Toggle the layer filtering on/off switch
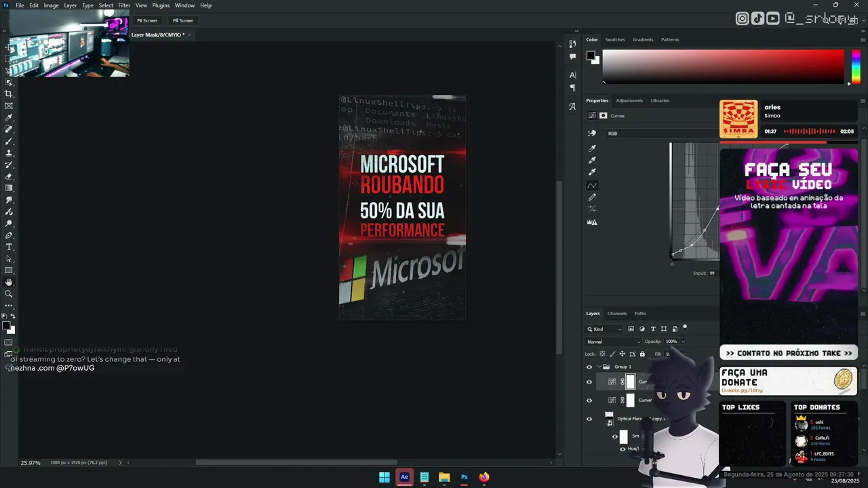This screenshot has width=868, height=488. click(x=685, y=327)
